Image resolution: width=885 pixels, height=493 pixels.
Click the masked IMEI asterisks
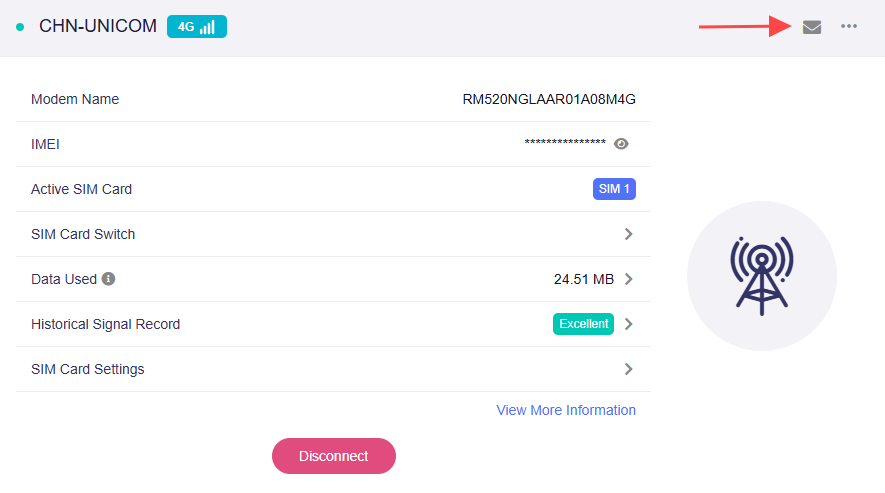click(x=565, y=143)
